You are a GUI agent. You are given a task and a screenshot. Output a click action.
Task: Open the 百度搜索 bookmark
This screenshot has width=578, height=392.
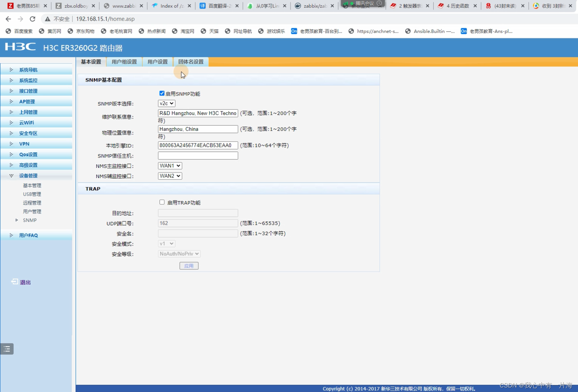pos(19,31)
